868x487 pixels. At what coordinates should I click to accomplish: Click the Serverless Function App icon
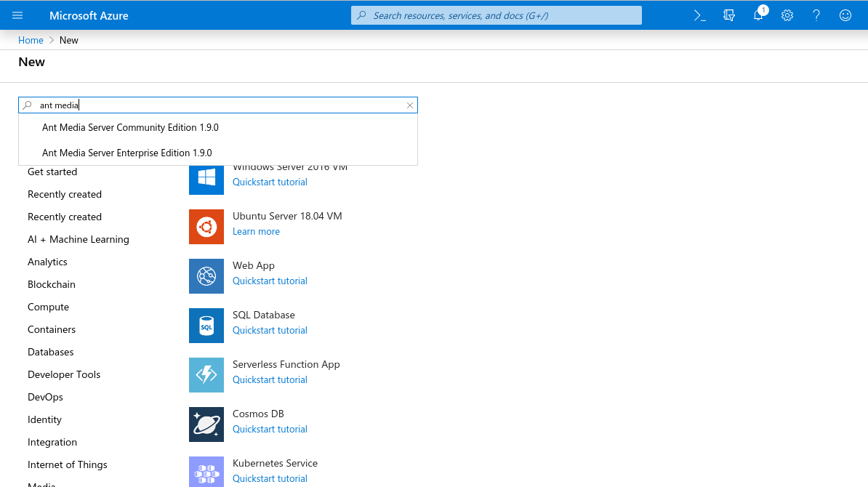point(206,374)
